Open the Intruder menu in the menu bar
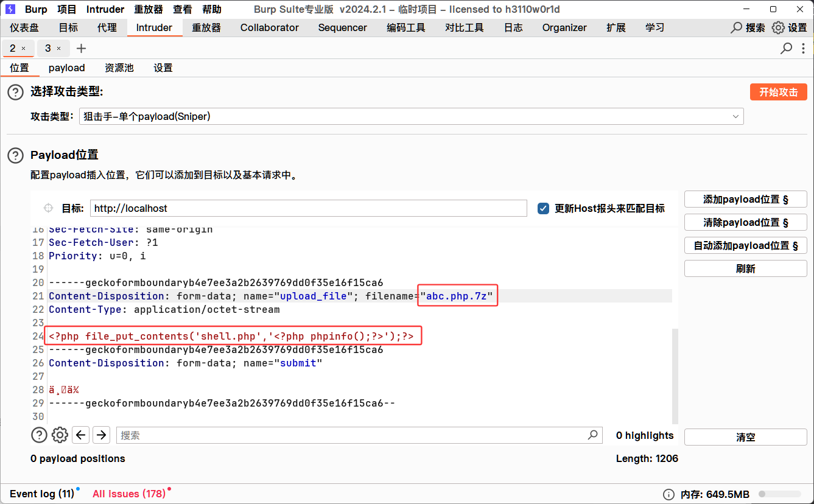814x504 pixels. (105, 9)
